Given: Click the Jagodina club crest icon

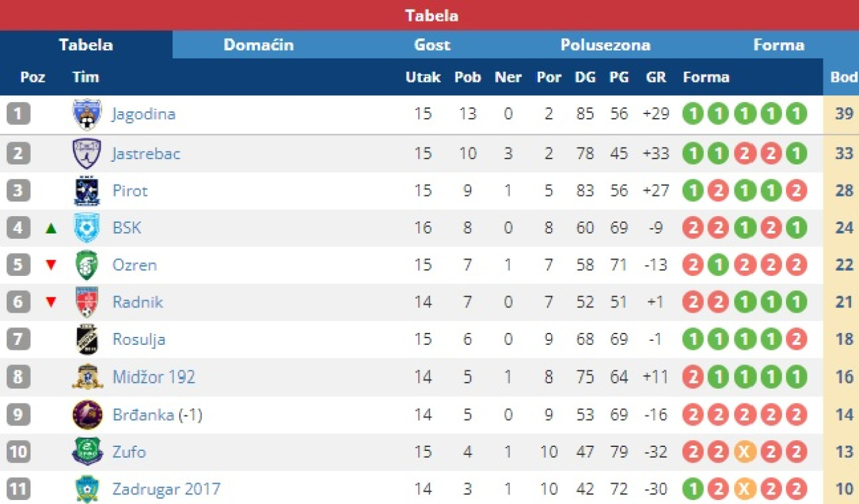Looking at the screenshot, I should (87, 114).
